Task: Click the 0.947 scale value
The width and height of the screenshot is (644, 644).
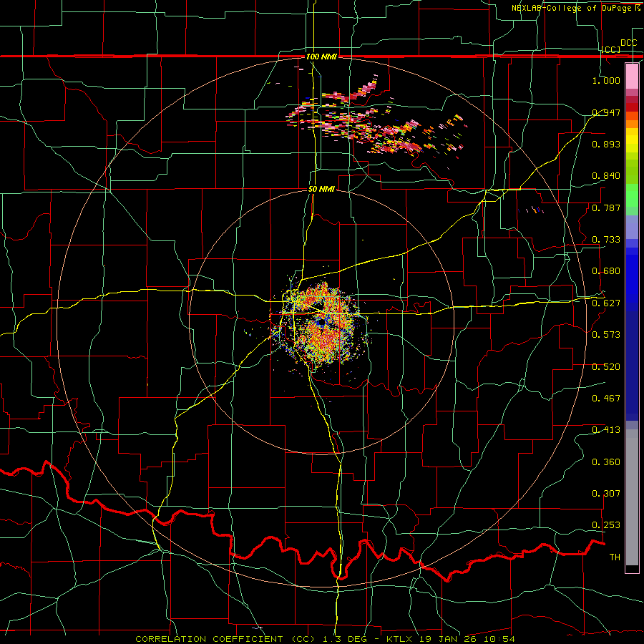Action: pyautogui.click(x=606, y=112)
